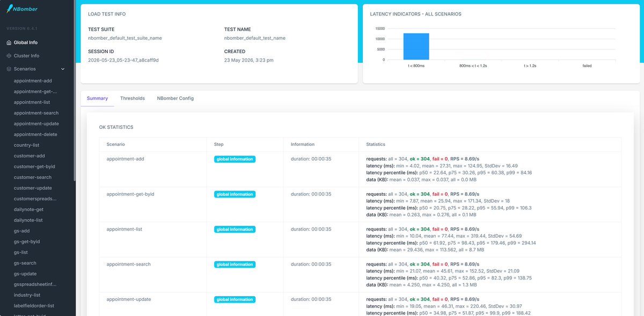Select the Scenarios menu entry
The height and width of the screenshot is (316, 644).
pyautogui.click(x=25, y=69)
